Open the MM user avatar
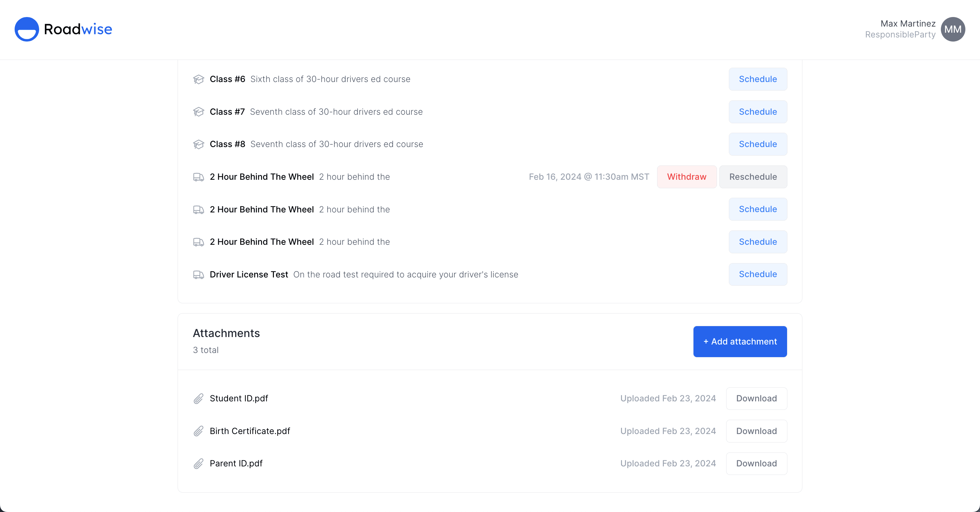The image size is (980, 512). coord(953,29)
